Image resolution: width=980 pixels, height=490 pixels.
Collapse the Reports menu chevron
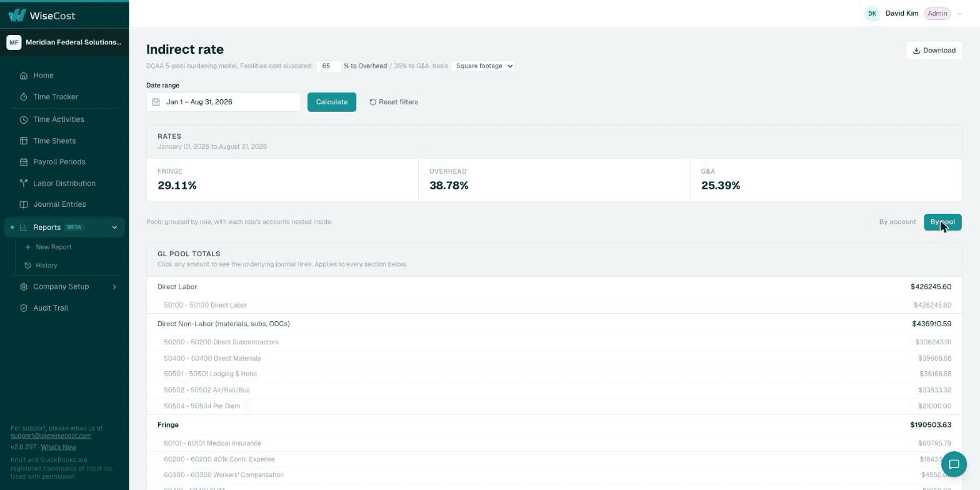[114, 227]
